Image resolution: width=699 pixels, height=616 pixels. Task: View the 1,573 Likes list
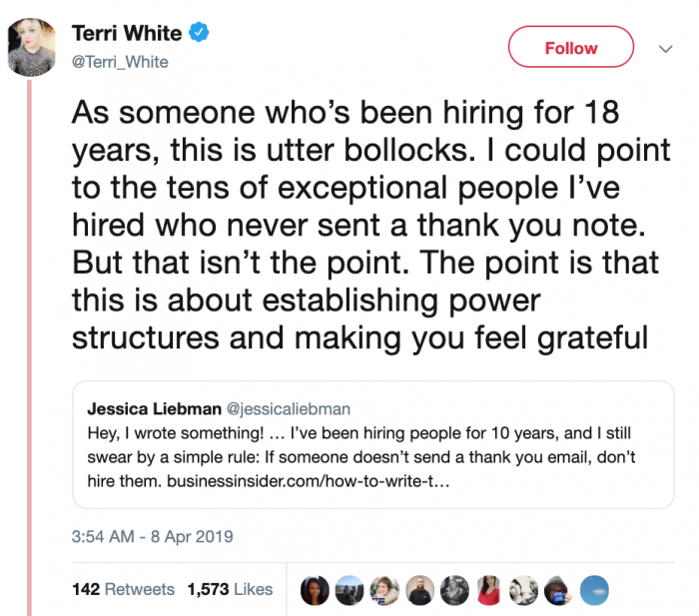230,589
